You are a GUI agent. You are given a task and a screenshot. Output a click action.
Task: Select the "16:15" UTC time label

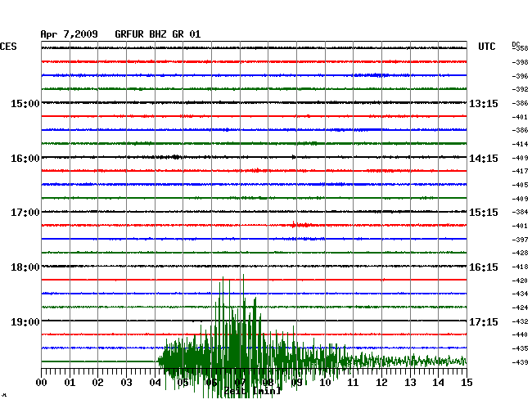click(484, 267)
